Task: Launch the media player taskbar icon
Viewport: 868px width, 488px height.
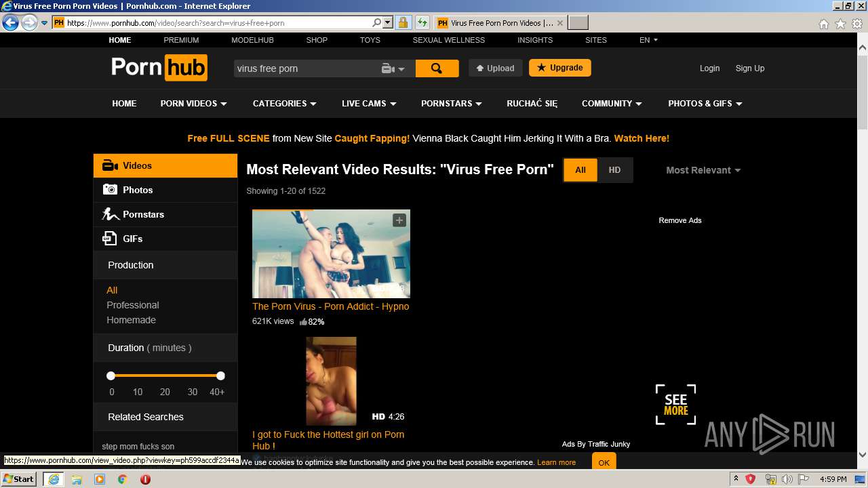Action: pyautogui.click(x=100, y=479)
